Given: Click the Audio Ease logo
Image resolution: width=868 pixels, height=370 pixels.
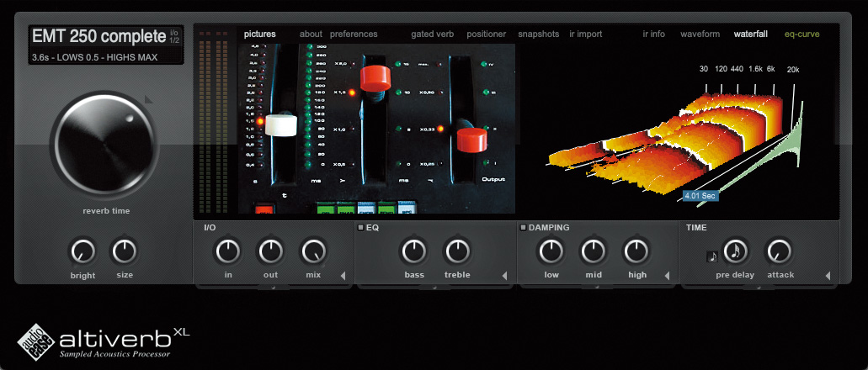Looking at the screenshot, I should pyautogui.click(x=36, y=341).
